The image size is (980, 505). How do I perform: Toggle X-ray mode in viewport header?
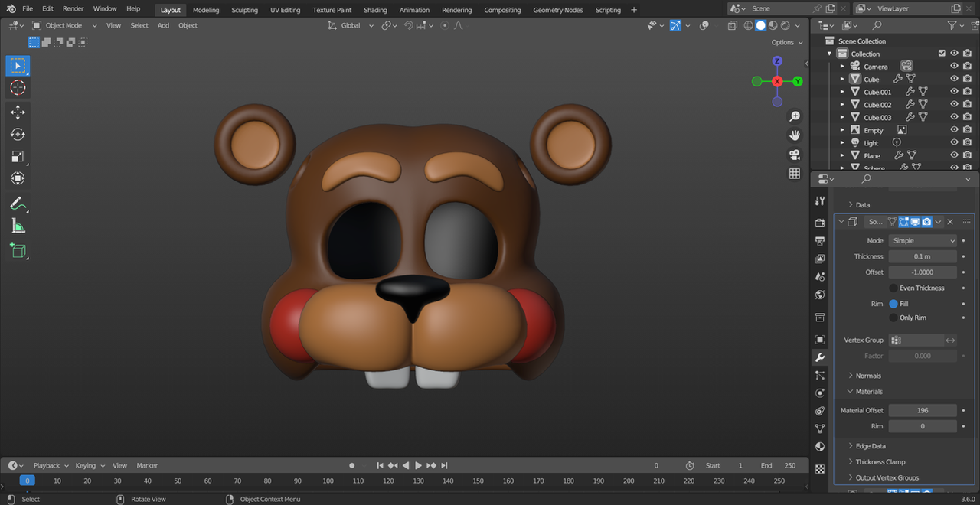(732, 25)
